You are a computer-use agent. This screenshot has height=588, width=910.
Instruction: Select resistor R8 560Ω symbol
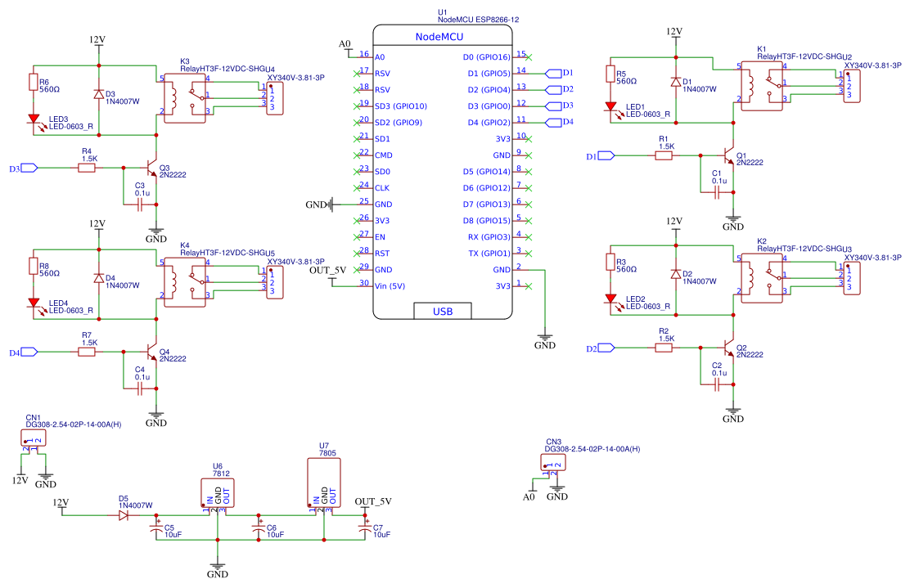[34, 266]
